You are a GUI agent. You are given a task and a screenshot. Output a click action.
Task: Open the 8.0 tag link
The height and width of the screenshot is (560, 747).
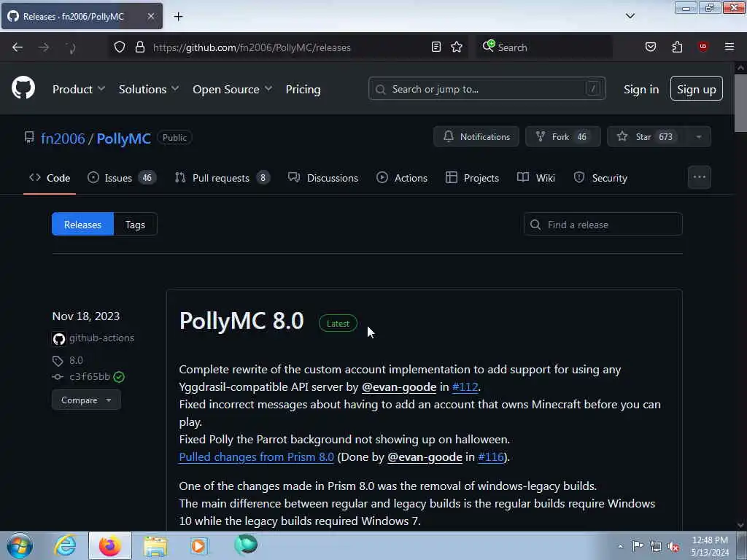76,360
